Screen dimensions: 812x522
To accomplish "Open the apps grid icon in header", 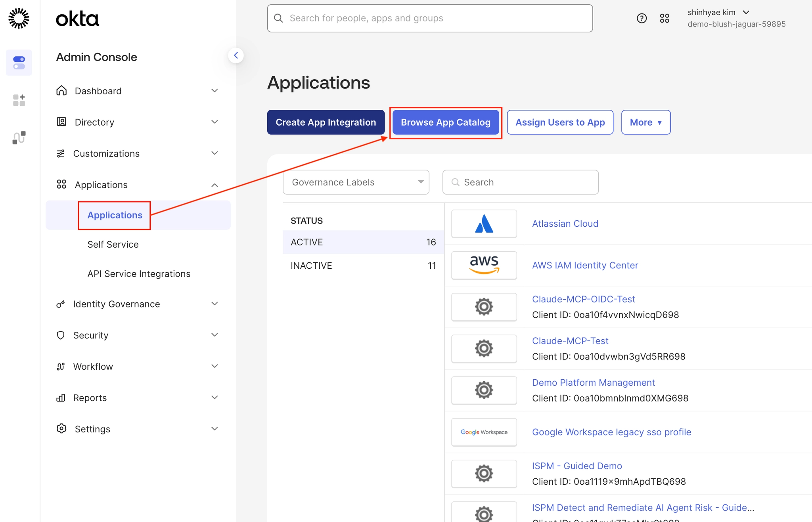I will click(x=665, y=18).
